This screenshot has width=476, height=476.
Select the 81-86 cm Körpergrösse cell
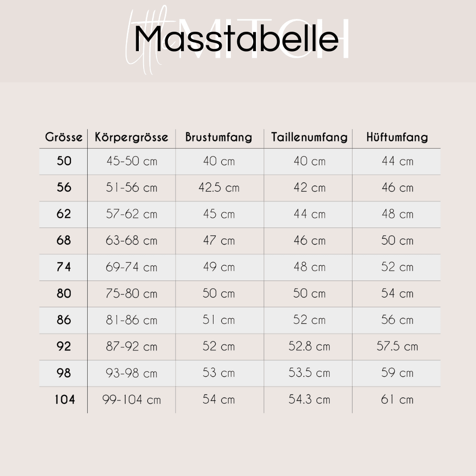(131, 320)
